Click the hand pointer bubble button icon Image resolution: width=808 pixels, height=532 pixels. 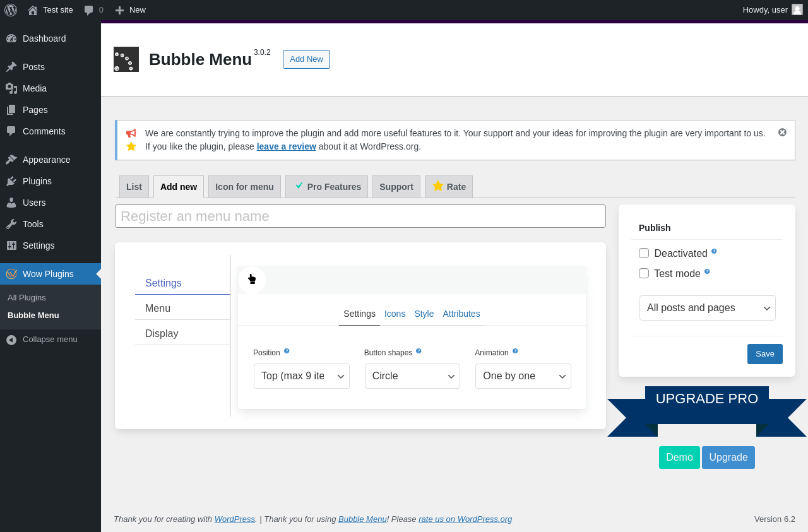point(252,280)
